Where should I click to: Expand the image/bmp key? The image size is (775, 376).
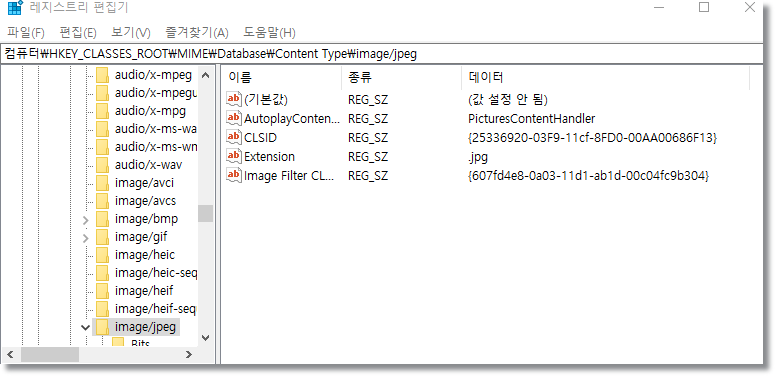pyautogui.click(x=86, y=220)
